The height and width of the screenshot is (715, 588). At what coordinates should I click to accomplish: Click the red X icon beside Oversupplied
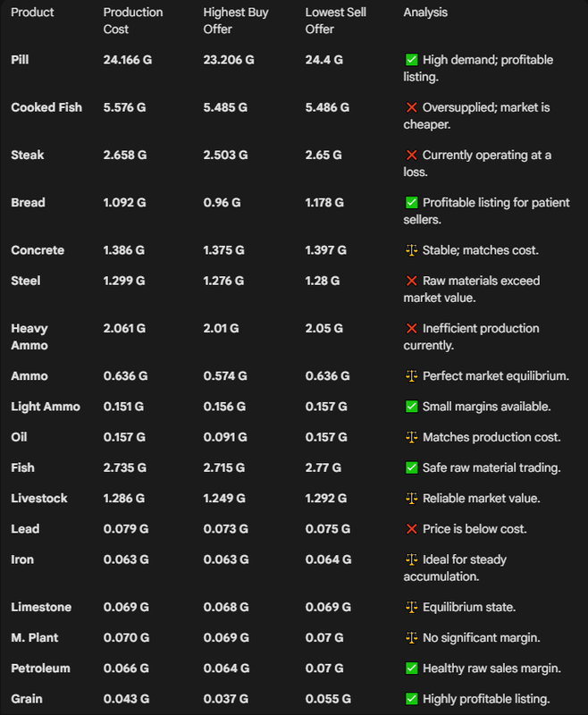[411, 107]
